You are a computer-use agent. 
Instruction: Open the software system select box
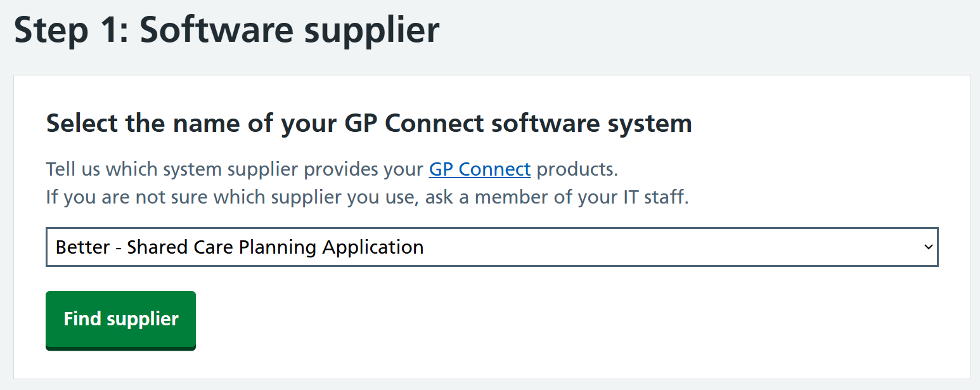[x=491, y=247]
